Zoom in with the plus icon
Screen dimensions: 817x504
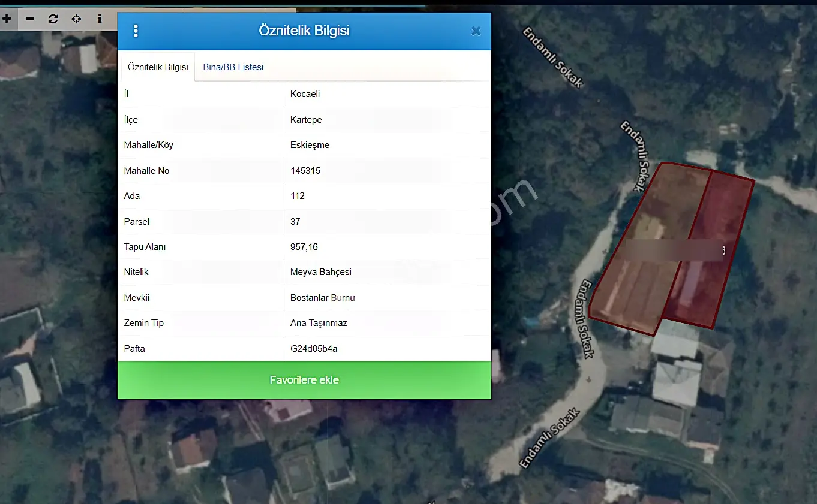coord(7,19)
